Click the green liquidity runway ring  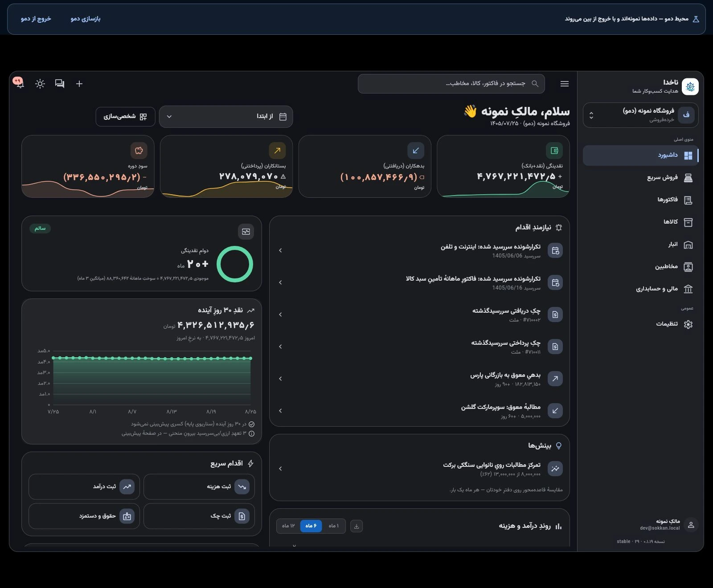235,264
